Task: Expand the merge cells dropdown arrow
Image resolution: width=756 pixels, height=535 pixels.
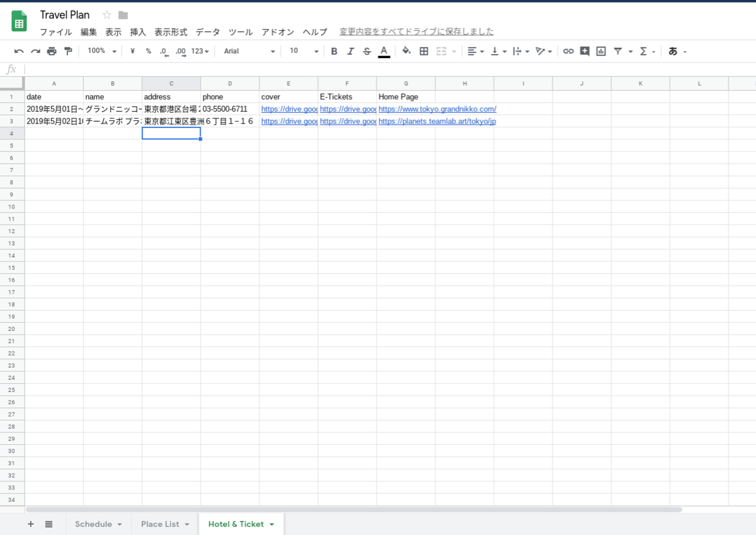Action: pos(454,52)
